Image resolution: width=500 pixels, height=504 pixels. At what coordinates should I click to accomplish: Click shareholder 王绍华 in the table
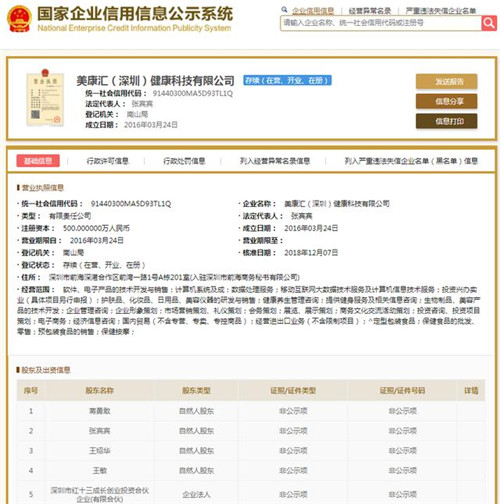[x=99, y=451]
